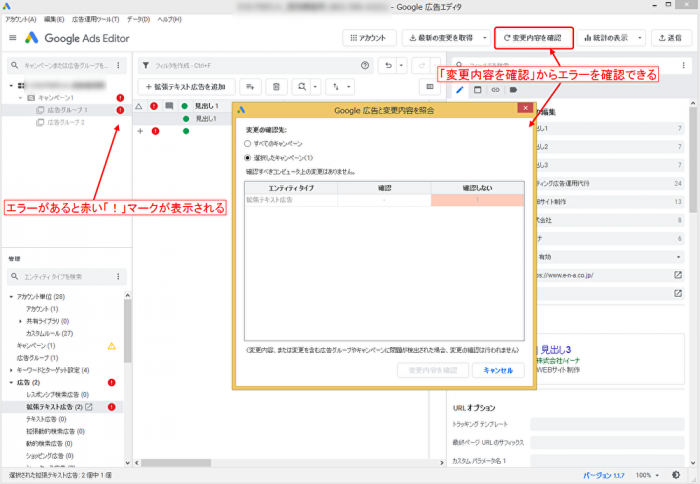Click the make multiple changes icon
This screenshot has height=484, width=700.
point(250,87)
